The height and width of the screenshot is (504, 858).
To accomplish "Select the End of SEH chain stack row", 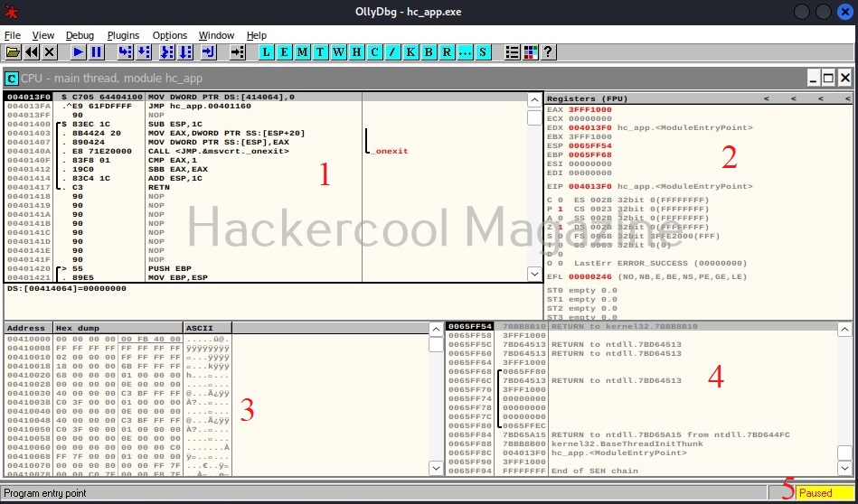I will coord(641,471).
